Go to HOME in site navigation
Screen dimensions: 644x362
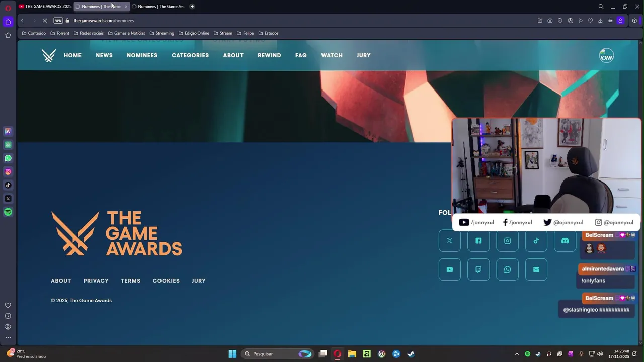point(72,55)
